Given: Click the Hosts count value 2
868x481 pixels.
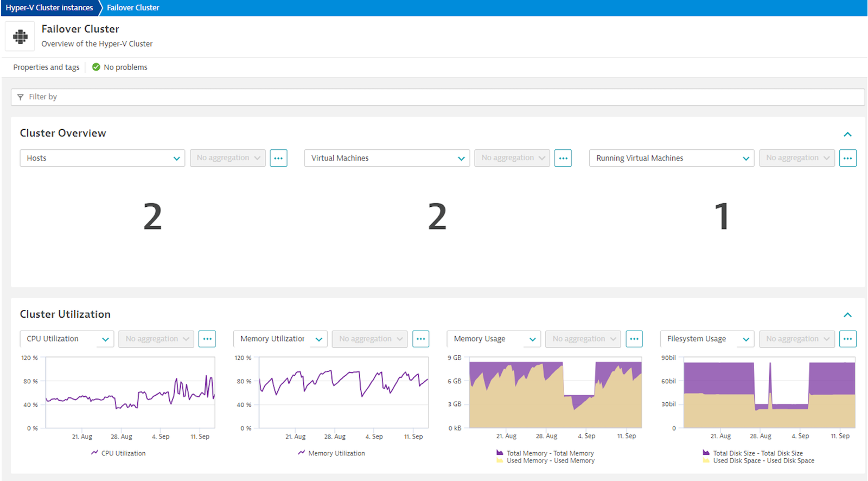Looking at the screenshot, I should tap(152, 216).
